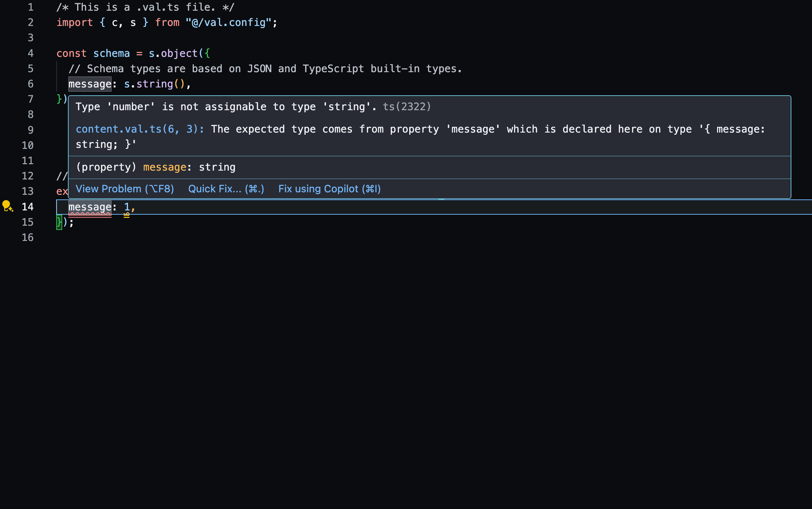This screenshot has height=509, width=812.
Task: Select line number 6 in the gutter
Action: 31,84
